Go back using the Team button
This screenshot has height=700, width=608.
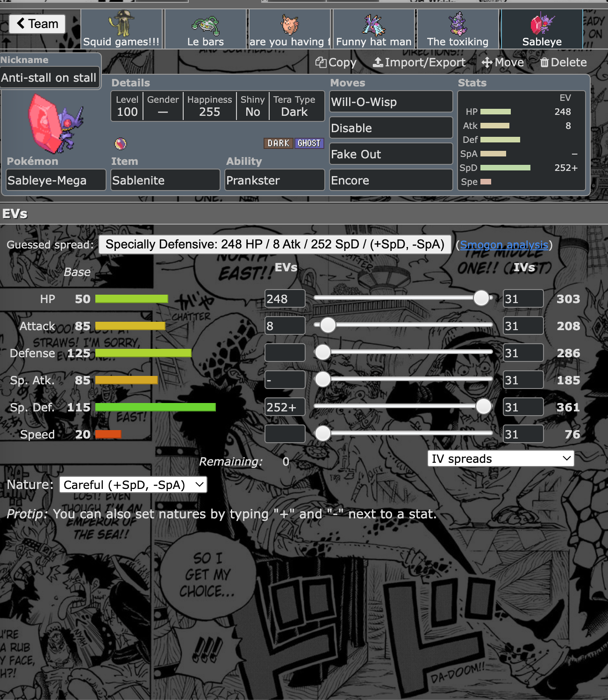(37, 24)
